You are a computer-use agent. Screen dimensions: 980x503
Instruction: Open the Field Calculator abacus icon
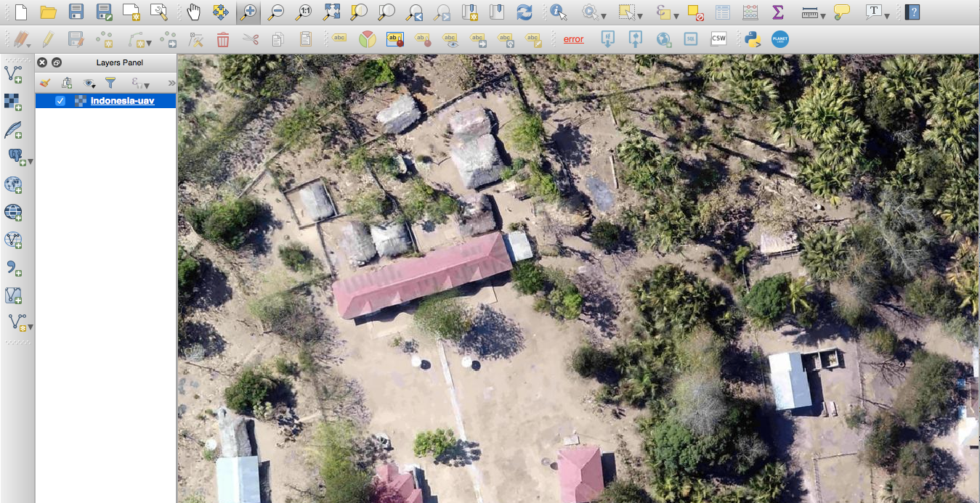(x=750, y=12)
